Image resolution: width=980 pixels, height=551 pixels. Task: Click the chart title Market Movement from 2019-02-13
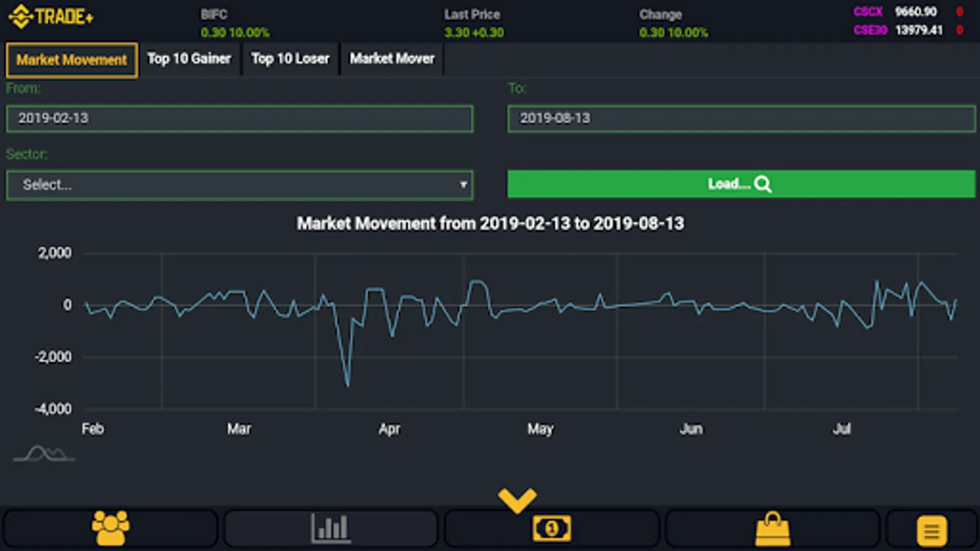click(x=490, y=223)
